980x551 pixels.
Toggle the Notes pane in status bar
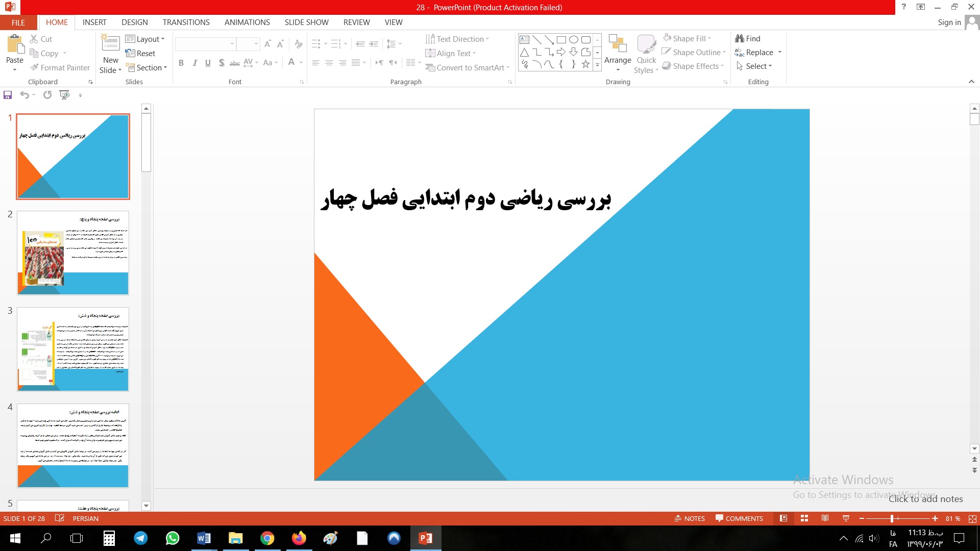coord(690,518)
